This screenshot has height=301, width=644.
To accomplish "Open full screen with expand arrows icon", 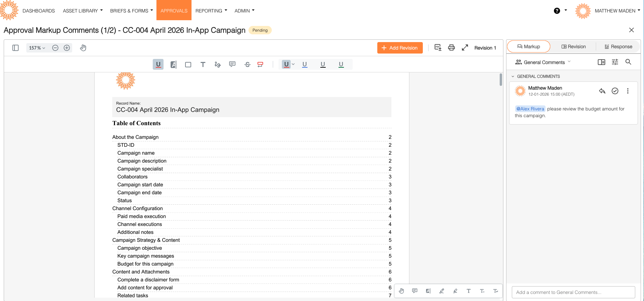I will (x=465, y=48).
